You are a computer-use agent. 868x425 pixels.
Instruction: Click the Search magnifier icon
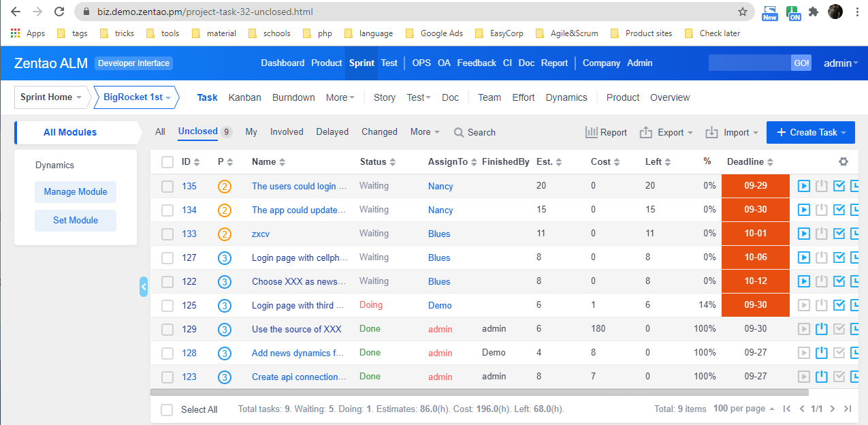click(460, 133)
